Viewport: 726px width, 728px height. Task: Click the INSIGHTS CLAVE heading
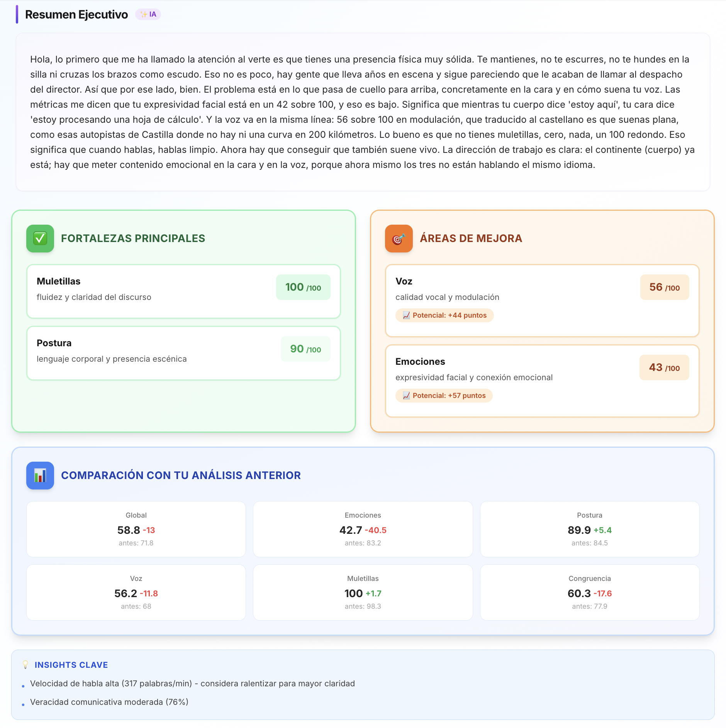click(71, 665)
